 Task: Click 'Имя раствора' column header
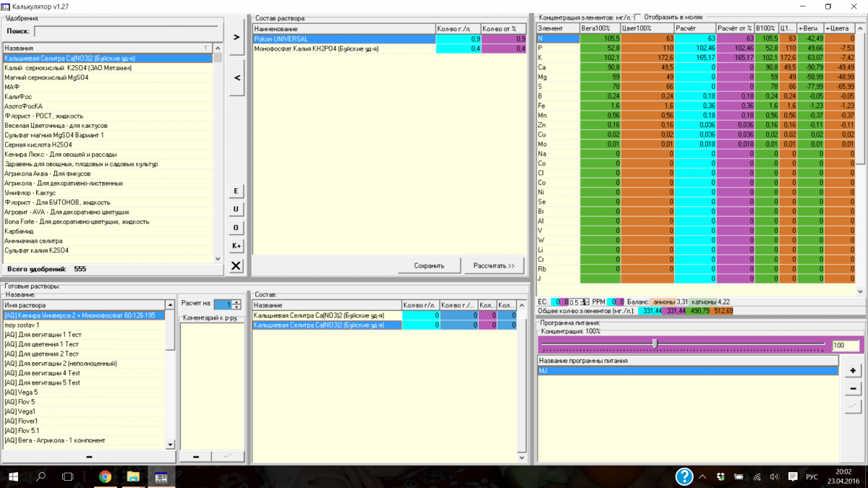pos(84,305)
